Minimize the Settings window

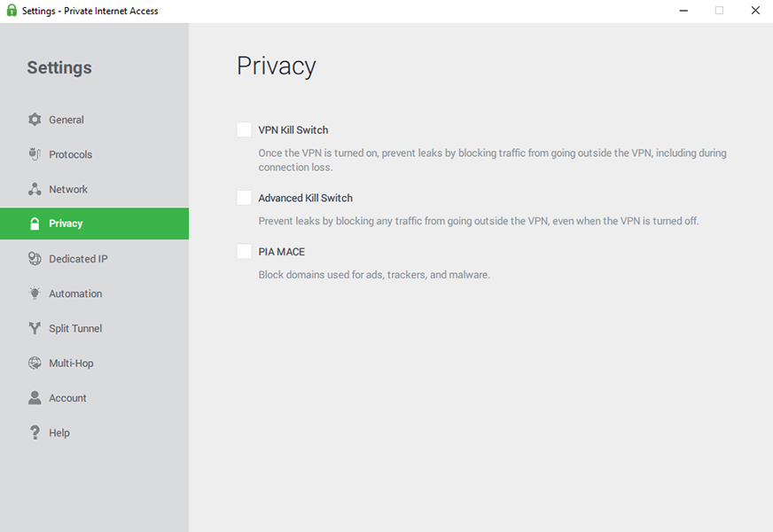click(x=684, y=11)
